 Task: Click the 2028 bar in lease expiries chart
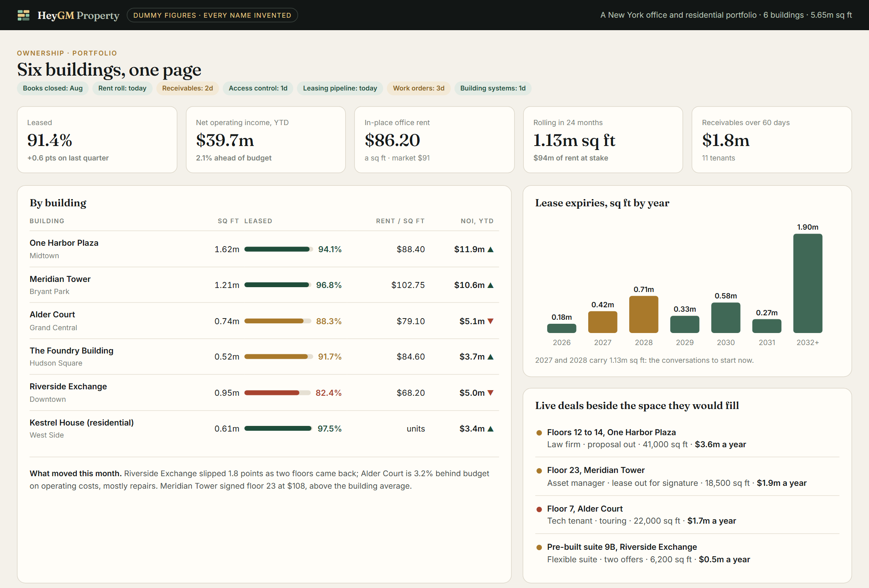(644, 315)
